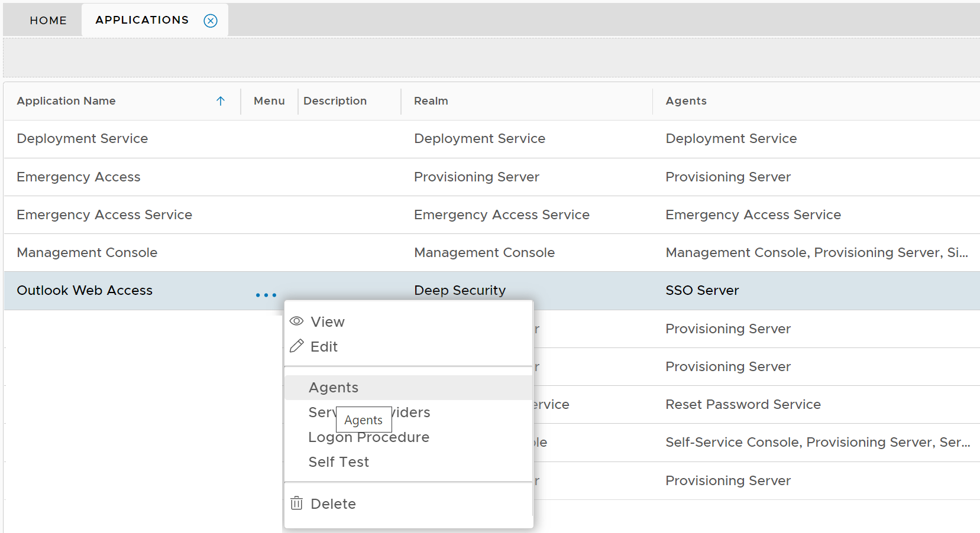The height and width of the screenshot is (533, 980).
Task: Click the Management Console application name
Action: click(87, 252)
